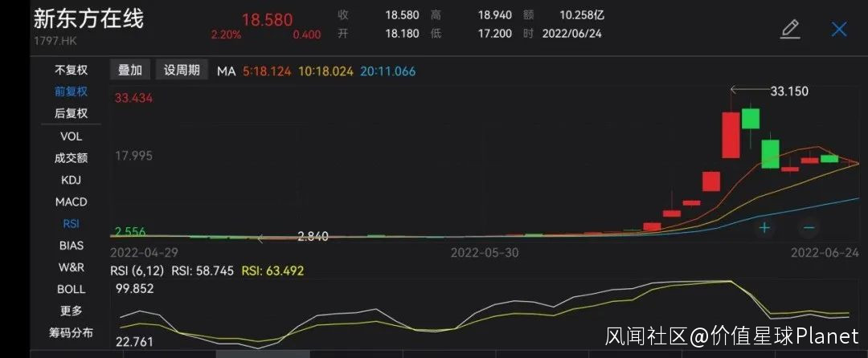Screen dimensions: 868x358
Task: Click the stock name 新东方在线
Action: click(x=88, y=18)
